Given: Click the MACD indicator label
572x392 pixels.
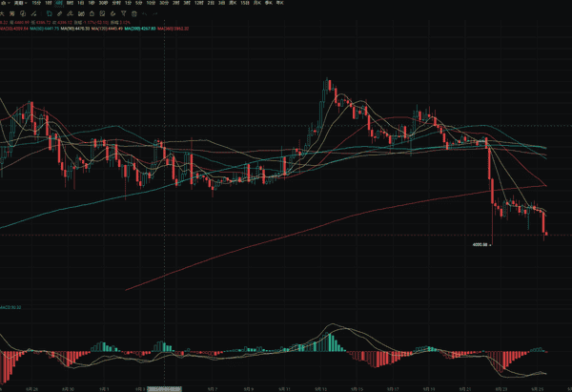Looking at the screenshot, I should 10,307.
